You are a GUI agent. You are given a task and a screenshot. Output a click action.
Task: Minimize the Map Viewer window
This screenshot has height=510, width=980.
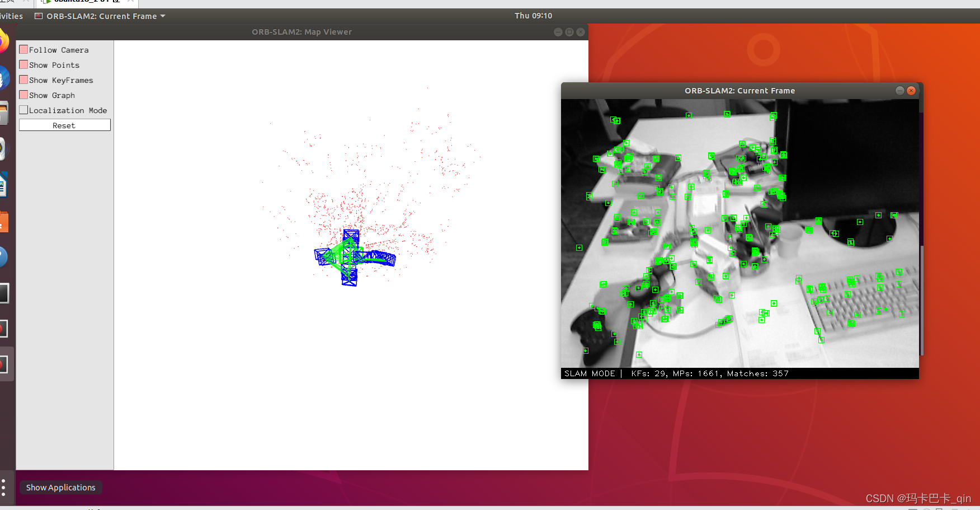tap(558, 32)
